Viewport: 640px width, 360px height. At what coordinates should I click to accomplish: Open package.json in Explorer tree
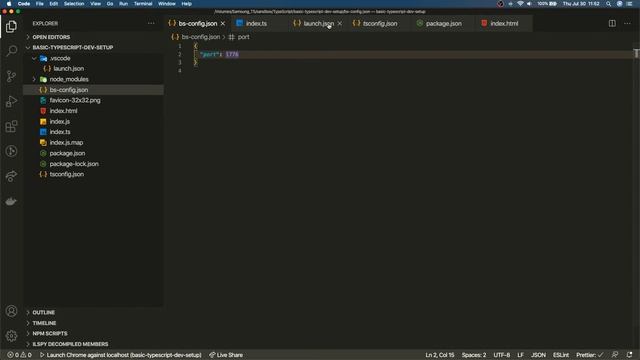click(x=67, y=153)
